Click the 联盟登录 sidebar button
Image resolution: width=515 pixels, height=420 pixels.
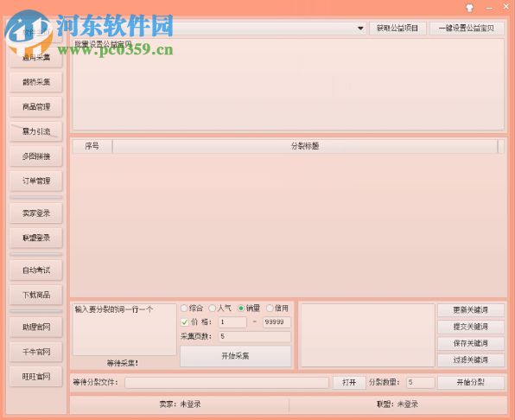pyautogui.click(x=36, y=238)
